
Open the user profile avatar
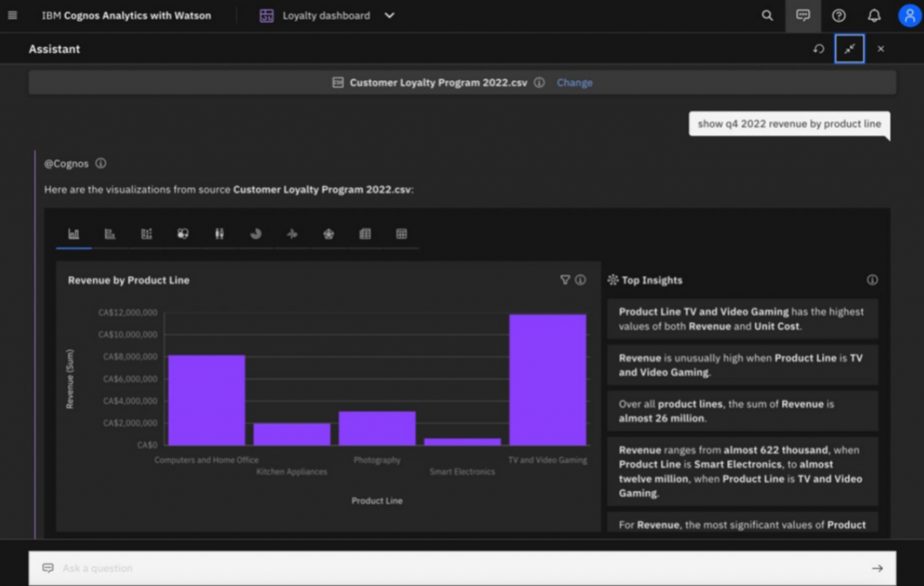point(910,15)
